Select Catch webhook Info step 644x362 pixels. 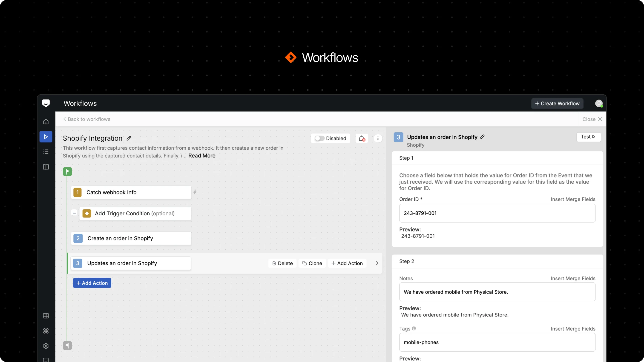coord(131,192)
